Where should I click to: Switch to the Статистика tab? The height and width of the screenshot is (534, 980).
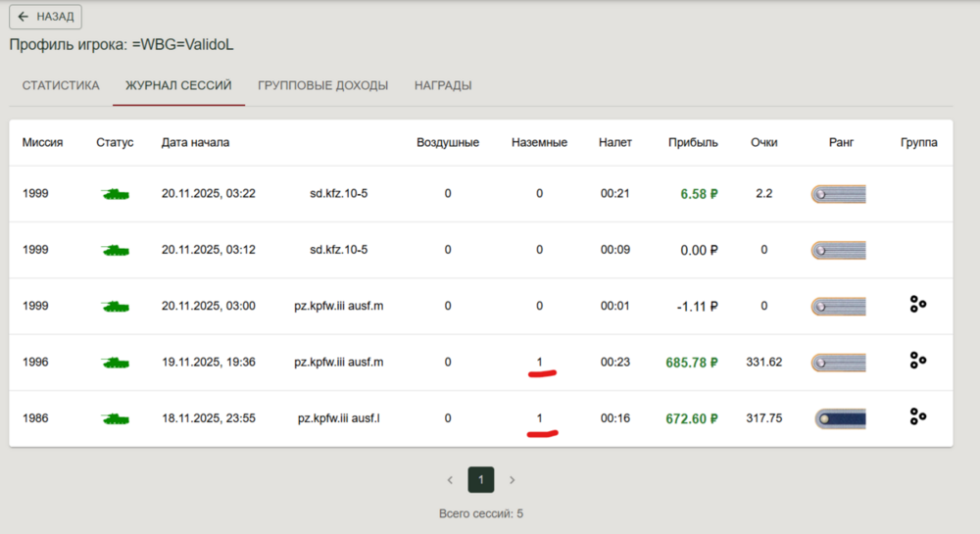point(61,85)
